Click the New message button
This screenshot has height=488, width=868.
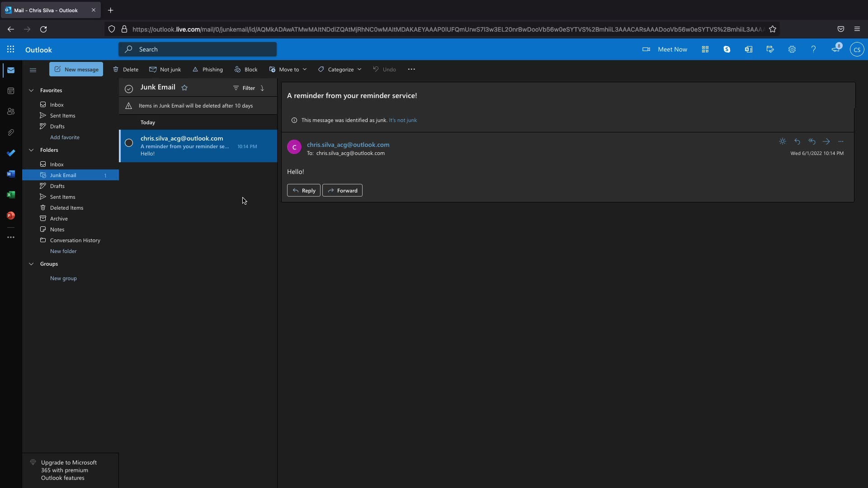(x=76, y=70)
